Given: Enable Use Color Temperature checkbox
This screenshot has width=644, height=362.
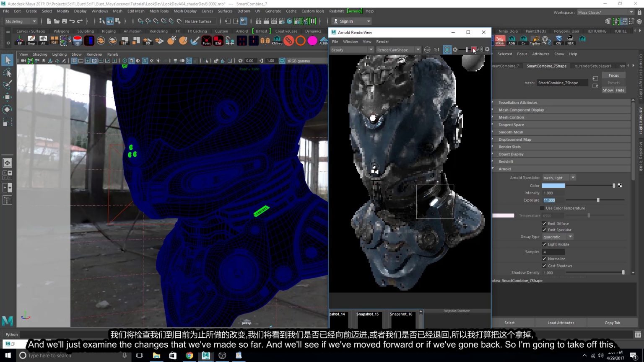Looking at the screenshot, I should [x=542, y=208].
